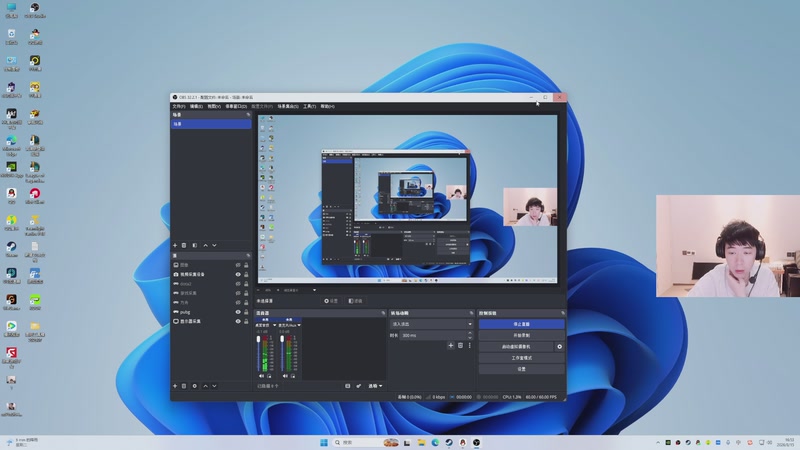Open transition three-dot options menu

point(469,345)
